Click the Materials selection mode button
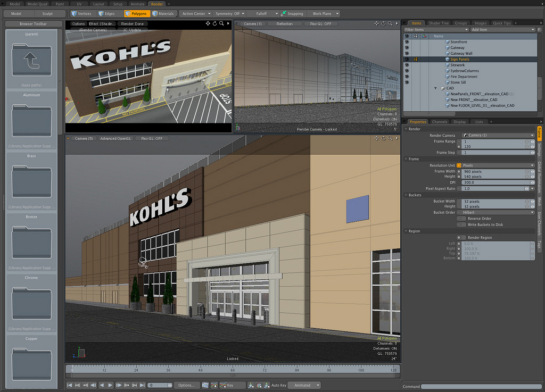Viewport: 545px width, 392px height. [163, 13]
